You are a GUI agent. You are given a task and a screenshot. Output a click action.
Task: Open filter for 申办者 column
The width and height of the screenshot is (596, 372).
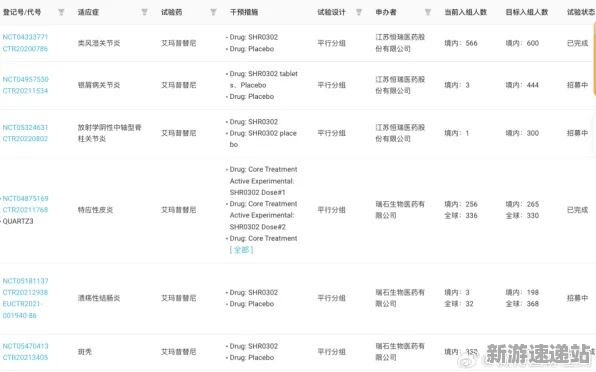pos(428,13)
